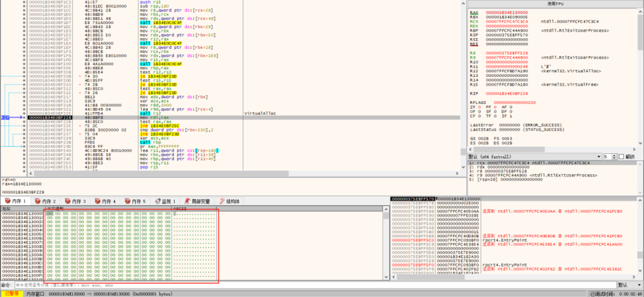This screenshot has width=644, height=297.
Task: Toggle the breakpoint bullet at 000001B34E0BF1D7
Action: tap(26, 22)
